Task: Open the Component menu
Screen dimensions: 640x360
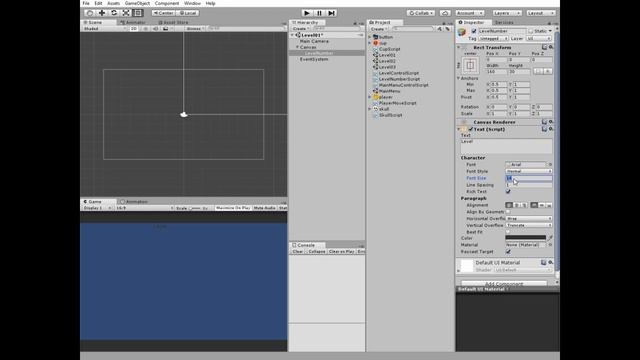Action: pos(167,3)
